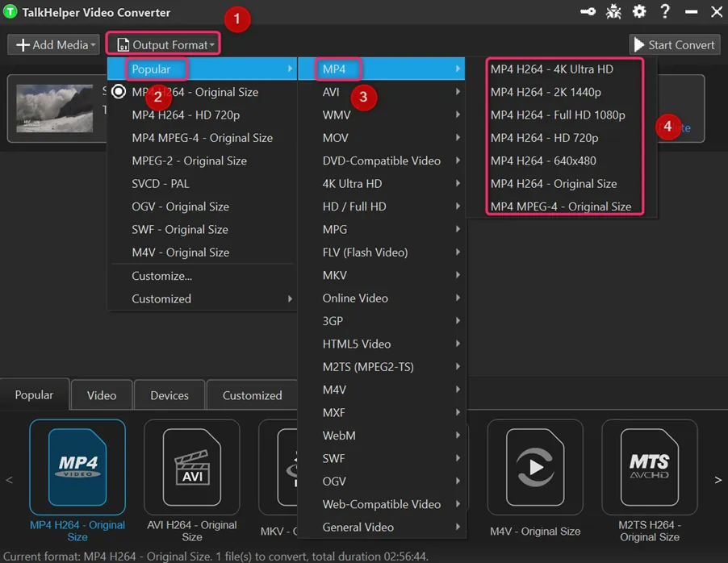
Task: Expand the AVI format submenu
Action: pyautogui.click(x=381, y=92)
